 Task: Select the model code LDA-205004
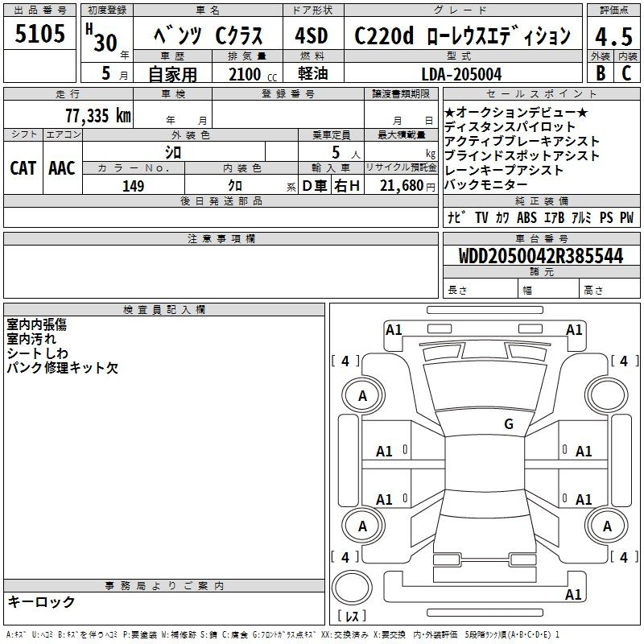coord(461,74)
